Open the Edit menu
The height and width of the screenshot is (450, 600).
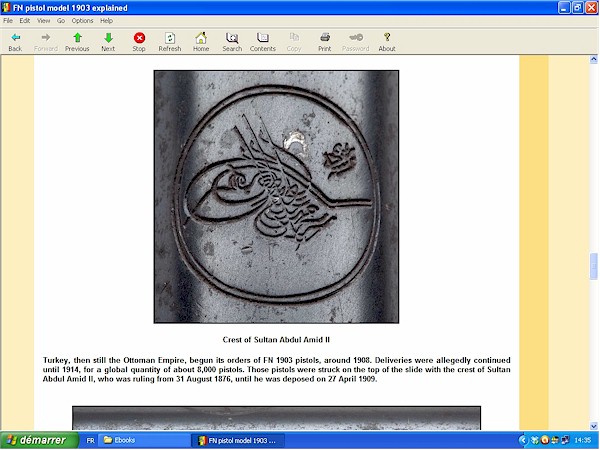(25, 21)
